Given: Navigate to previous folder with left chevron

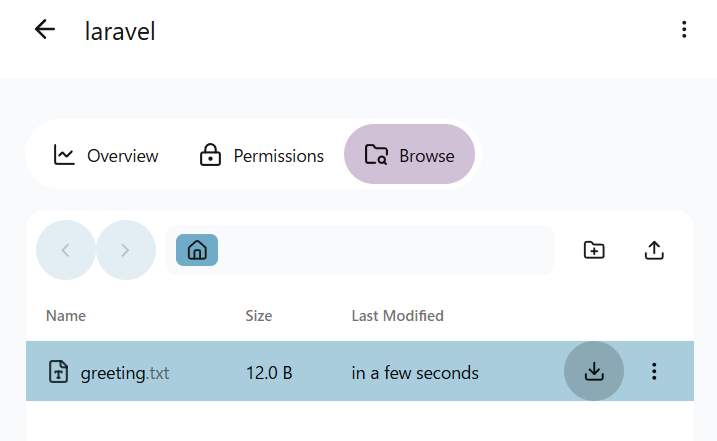Looking at the screenshot, I should pyautogui.click(x=66, y=250).
